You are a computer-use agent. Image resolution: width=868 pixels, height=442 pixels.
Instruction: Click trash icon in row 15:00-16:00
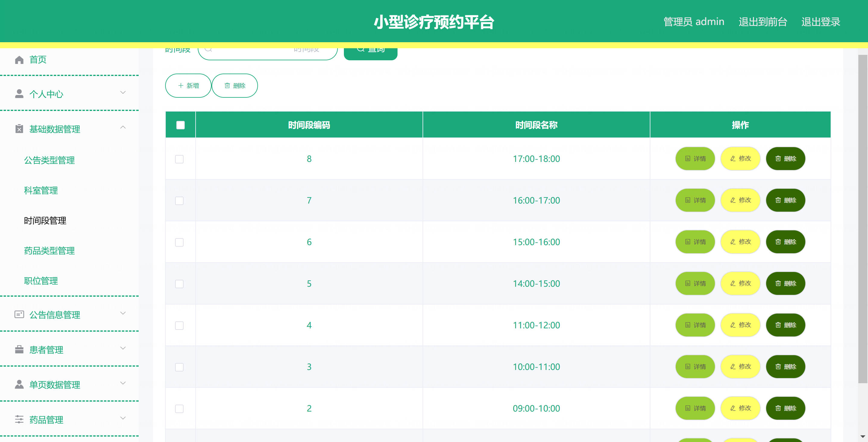tap(778, 242)
